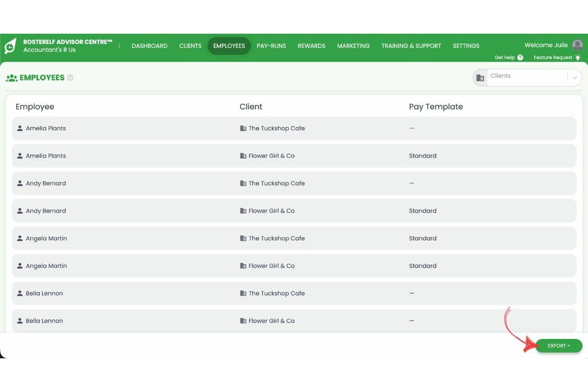Select Andy Bernard in The Tuckshop Cafe row
The image size is (588, 392).
46,183
